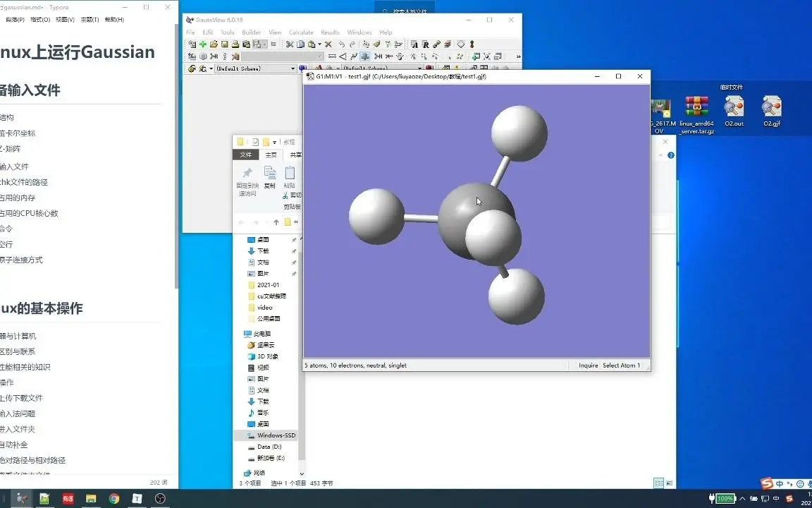Click the Delete X icon in GaussView toolbar
Screen dimensions: 812x508
(x=328, y=44)
